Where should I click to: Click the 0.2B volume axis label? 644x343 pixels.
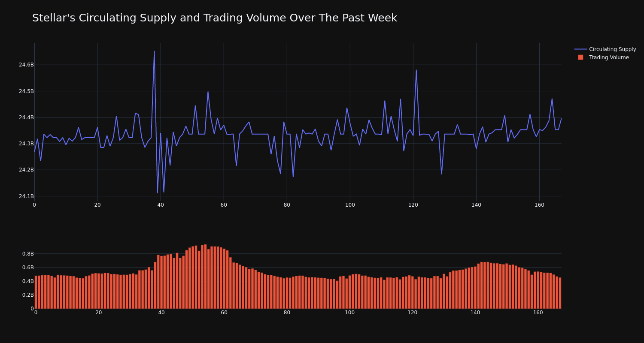click(x=28, y=295)
